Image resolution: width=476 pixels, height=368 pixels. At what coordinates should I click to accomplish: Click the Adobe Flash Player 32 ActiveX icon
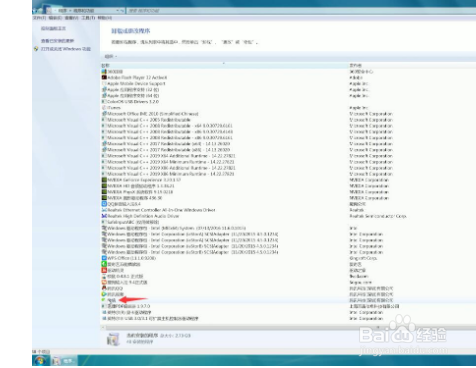coord(104,77)
